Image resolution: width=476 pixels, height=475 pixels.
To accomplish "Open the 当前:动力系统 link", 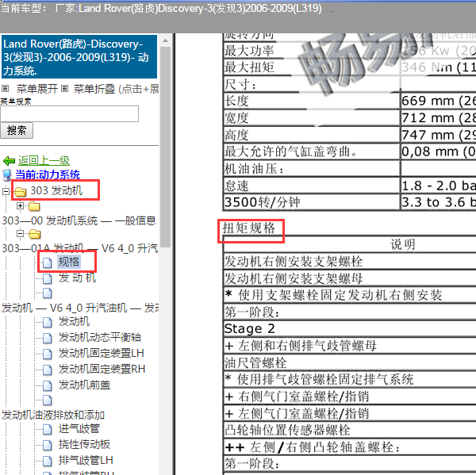I will (x=48, y=174).
